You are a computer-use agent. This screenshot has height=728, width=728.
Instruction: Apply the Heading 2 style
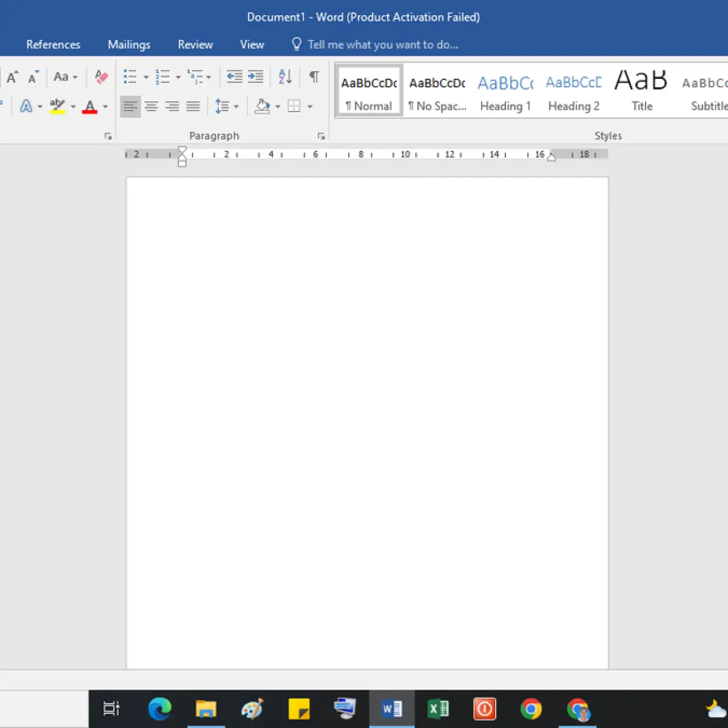[x=574, y=90]
